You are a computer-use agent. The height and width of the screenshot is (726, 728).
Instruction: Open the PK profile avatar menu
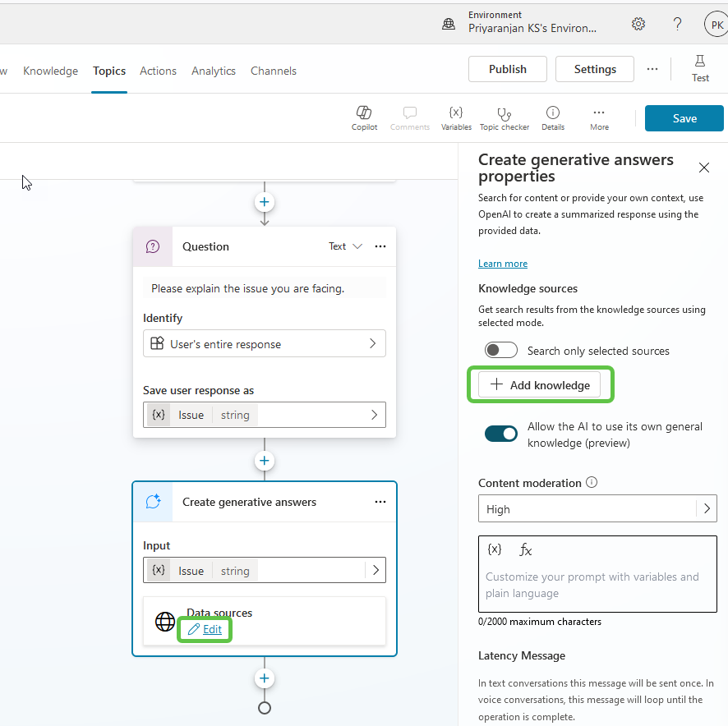point(715,24)
